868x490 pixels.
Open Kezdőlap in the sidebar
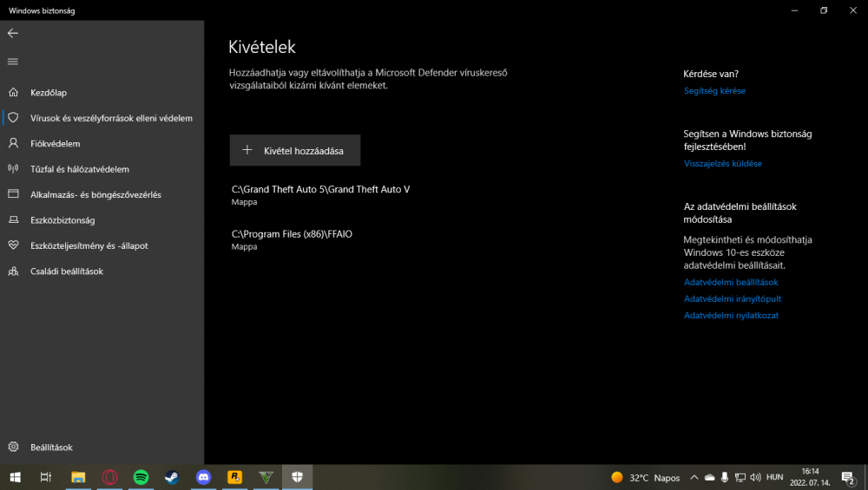[102, 92]
